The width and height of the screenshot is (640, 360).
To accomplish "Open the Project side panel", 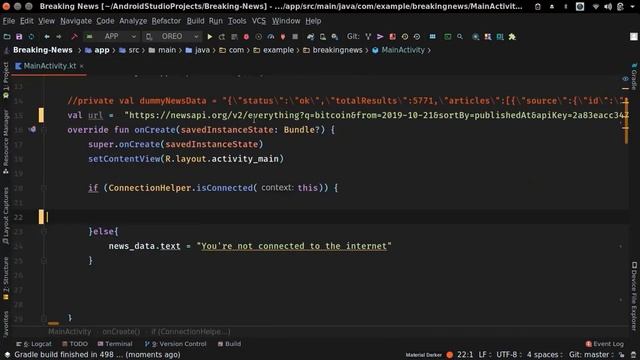I will (5, 80).
